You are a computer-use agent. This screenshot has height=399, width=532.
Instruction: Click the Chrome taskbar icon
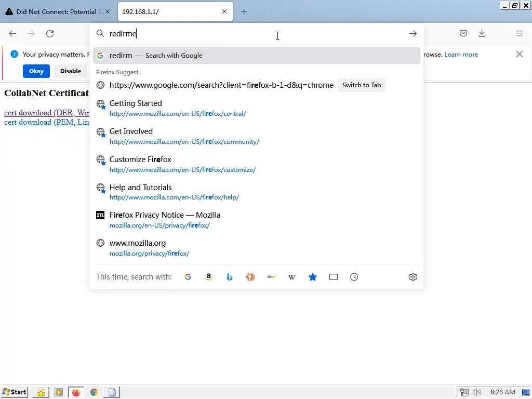click(94, 393)
